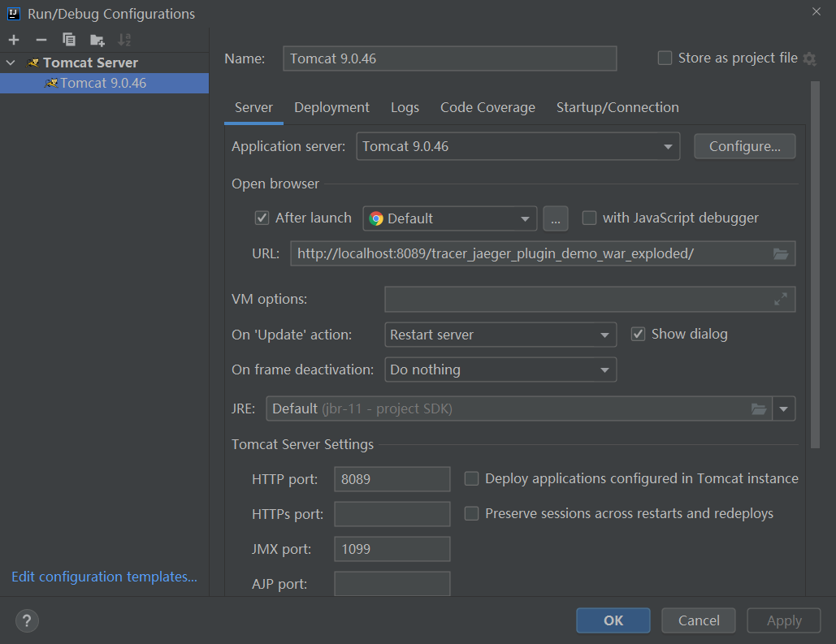Confirm with the OK button
The width and height of the screenshot is (836, 644).
click(613, 620)
